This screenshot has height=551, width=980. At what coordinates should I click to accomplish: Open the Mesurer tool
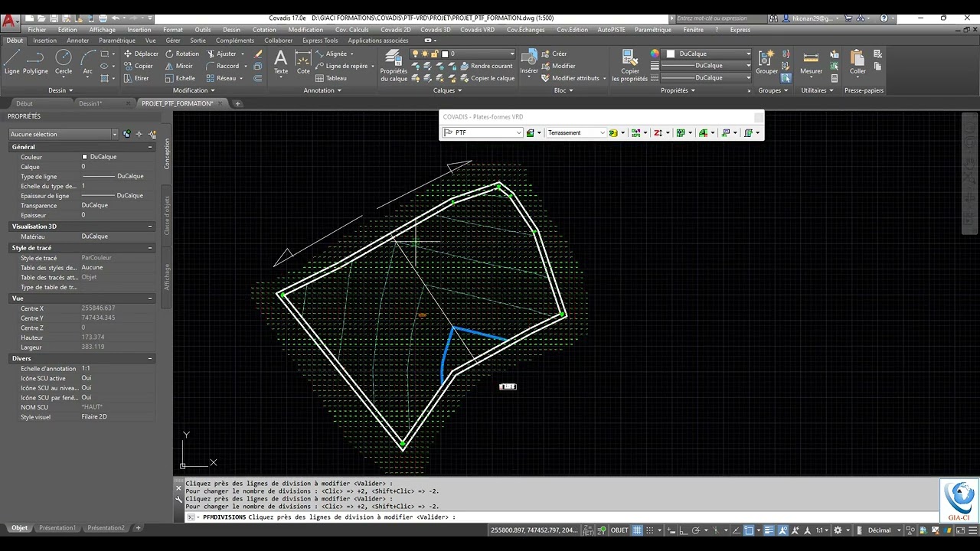811,62
